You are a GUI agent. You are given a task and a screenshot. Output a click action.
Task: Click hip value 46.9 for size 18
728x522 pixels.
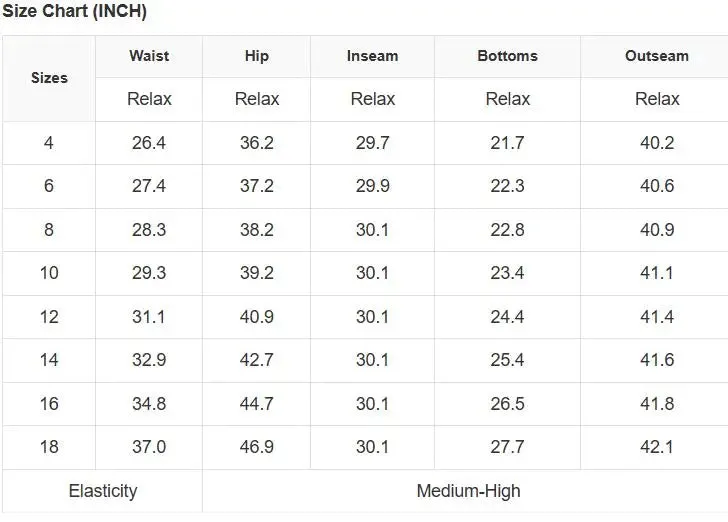[257, 447]
